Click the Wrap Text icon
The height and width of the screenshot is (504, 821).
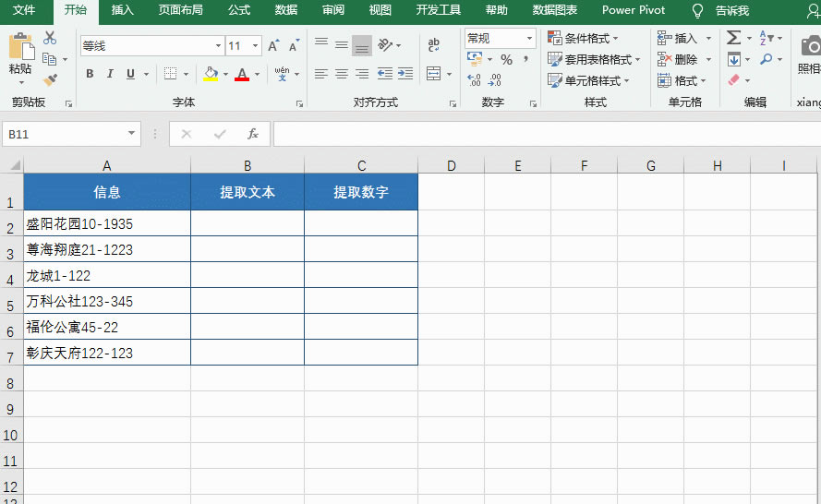tap(433, 44)
